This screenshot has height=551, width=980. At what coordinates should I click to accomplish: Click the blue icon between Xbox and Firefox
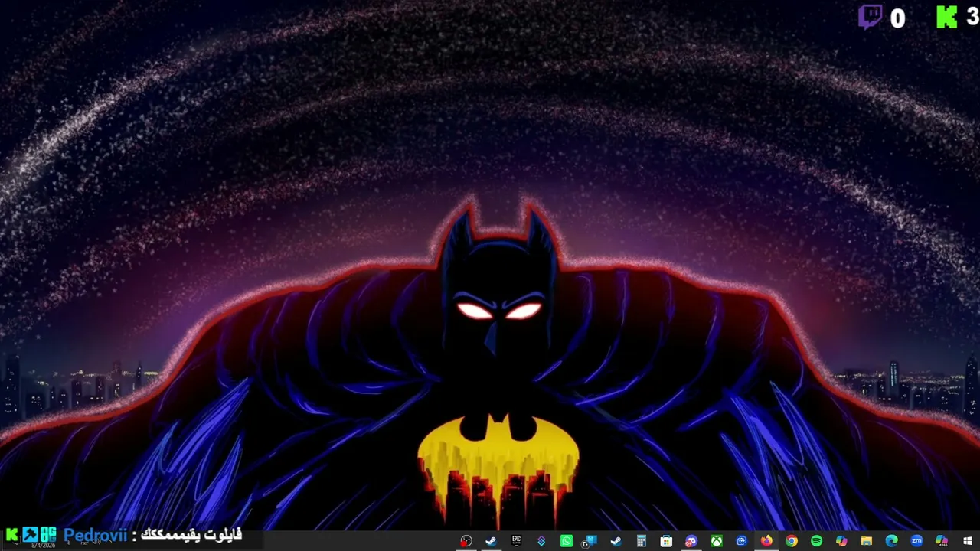coord(741,541)
